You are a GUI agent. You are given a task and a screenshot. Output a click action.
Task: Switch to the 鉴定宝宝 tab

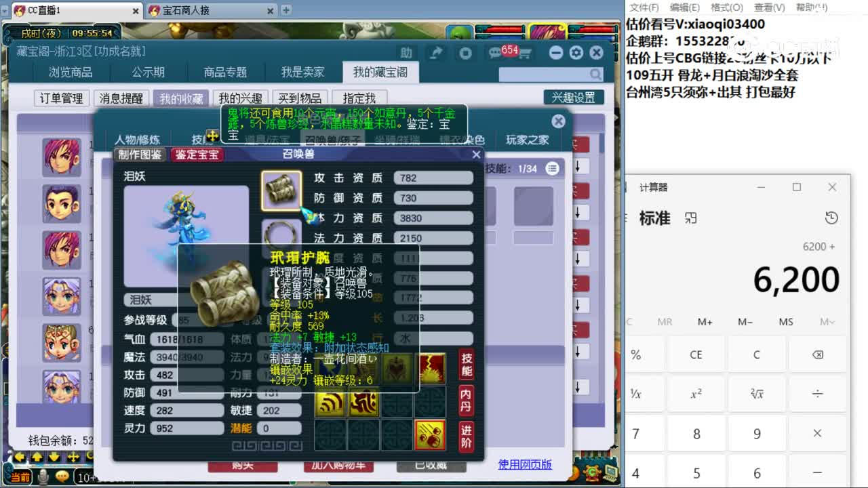pos(197,155)
